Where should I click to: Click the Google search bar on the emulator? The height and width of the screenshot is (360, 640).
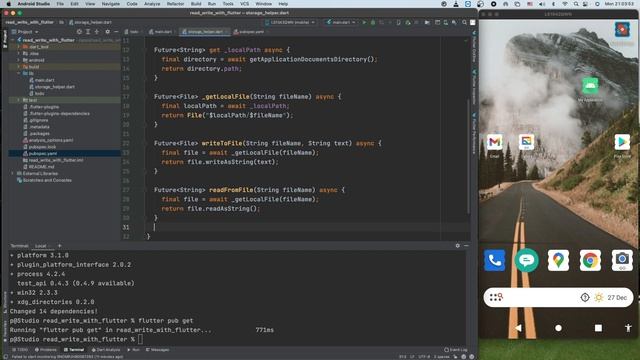pyautogui.click(x=558, y=297)
